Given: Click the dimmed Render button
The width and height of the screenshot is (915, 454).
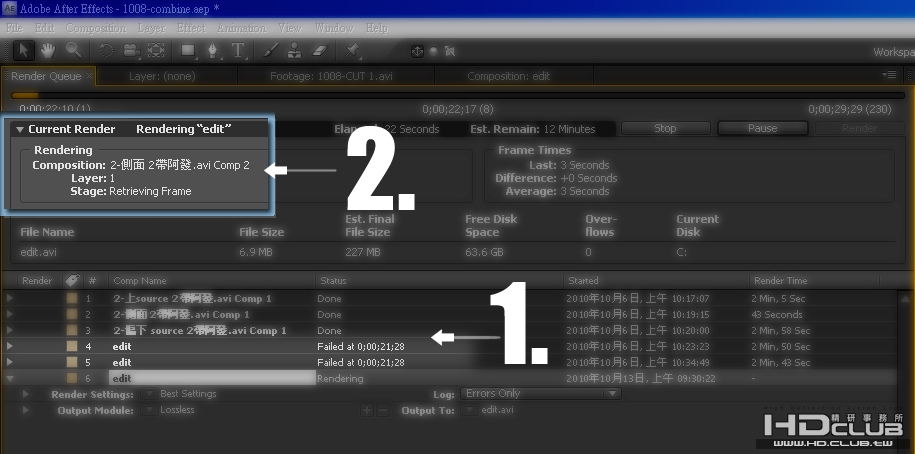Looking at the screenshot, I should pos(859,128).
